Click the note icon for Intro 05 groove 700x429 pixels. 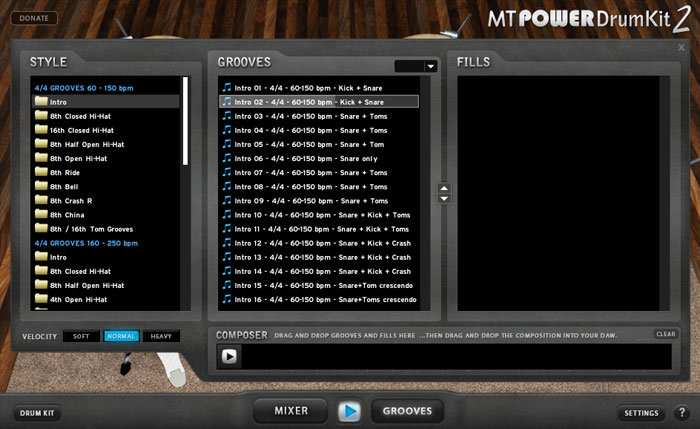click(227, 144)
